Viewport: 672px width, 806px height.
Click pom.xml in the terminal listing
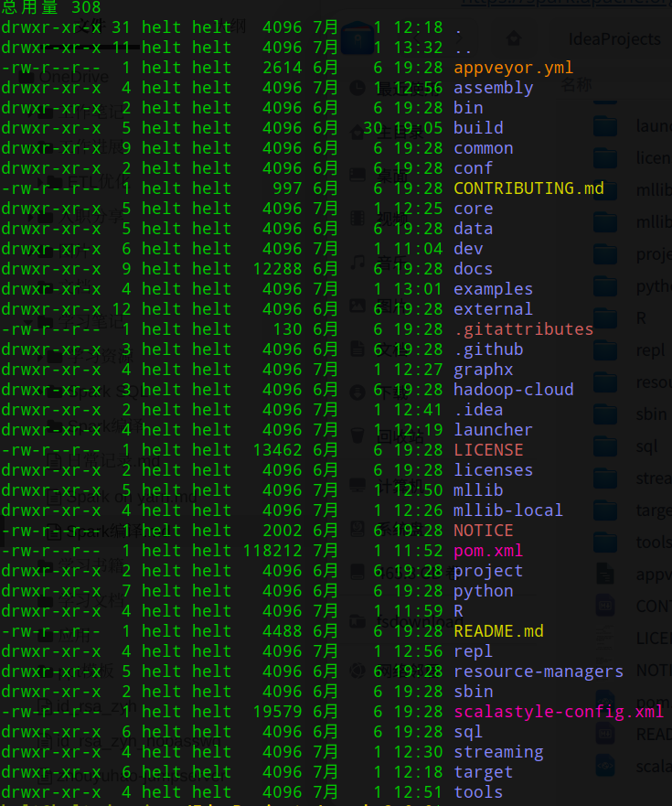(488, 551)
